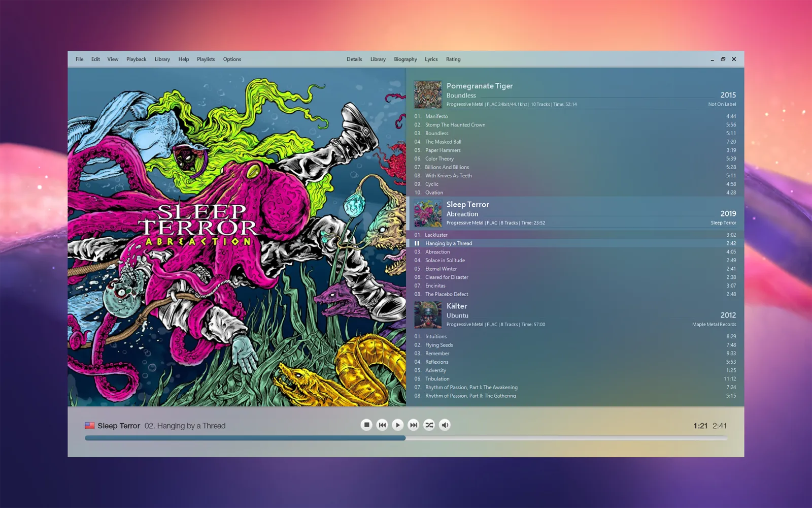The height and width of the screenshot is (508, 812).
Task: Click the elapsed time 1:21
Action: pos(700,426)
